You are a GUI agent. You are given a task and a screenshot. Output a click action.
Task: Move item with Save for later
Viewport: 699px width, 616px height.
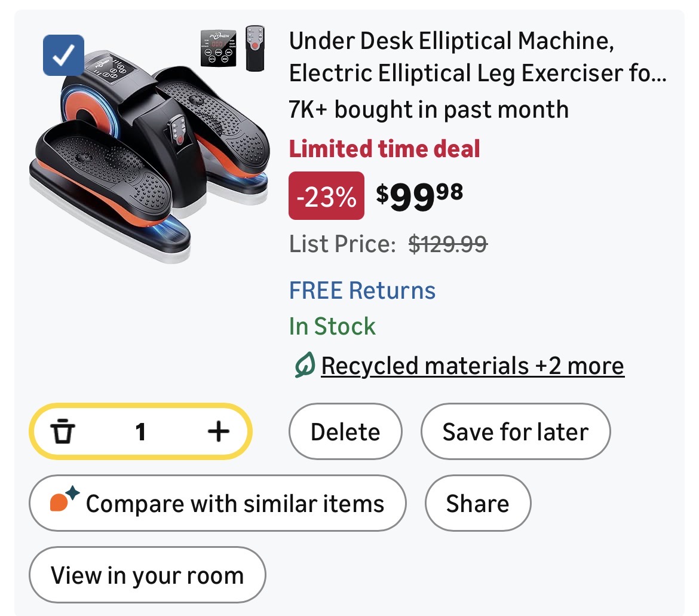coord(515,431)
